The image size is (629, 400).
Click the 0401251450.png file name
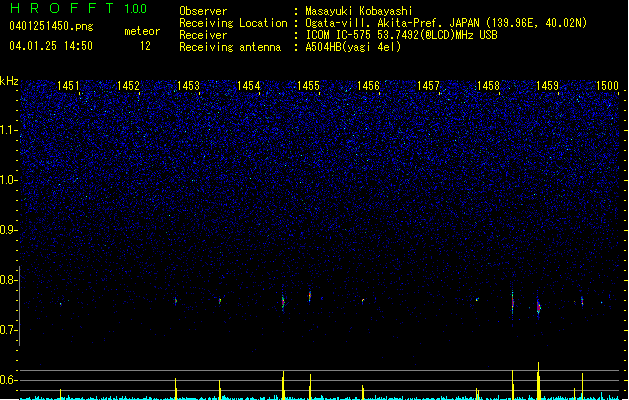(x=50, y=26)
